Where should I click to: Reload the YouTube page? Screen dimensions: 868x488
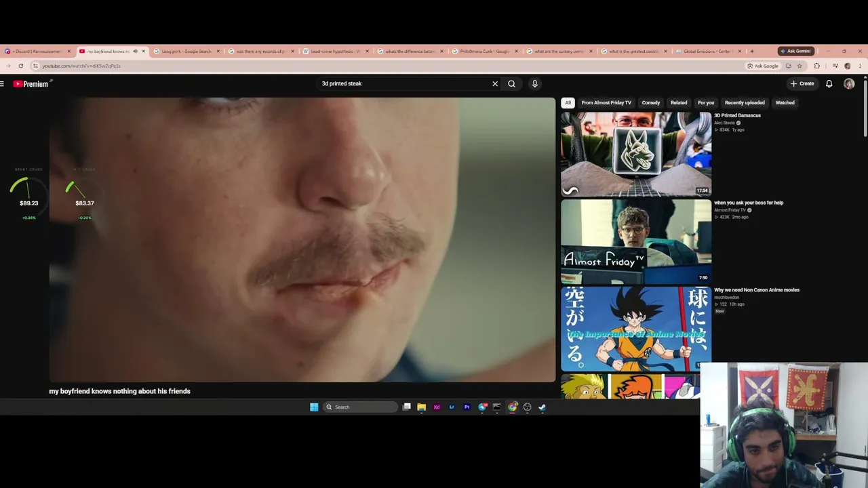(21, 66)
